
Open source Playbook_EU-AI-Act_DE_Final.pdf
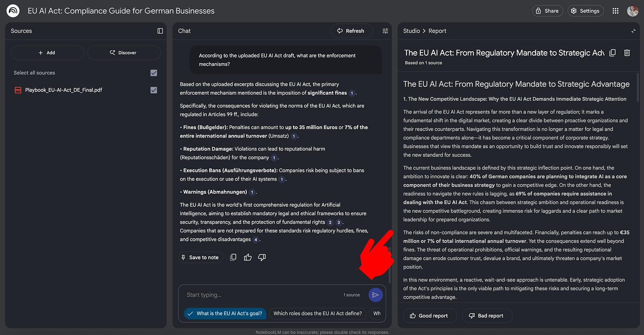pyautogui.click(x=63, y=90)
